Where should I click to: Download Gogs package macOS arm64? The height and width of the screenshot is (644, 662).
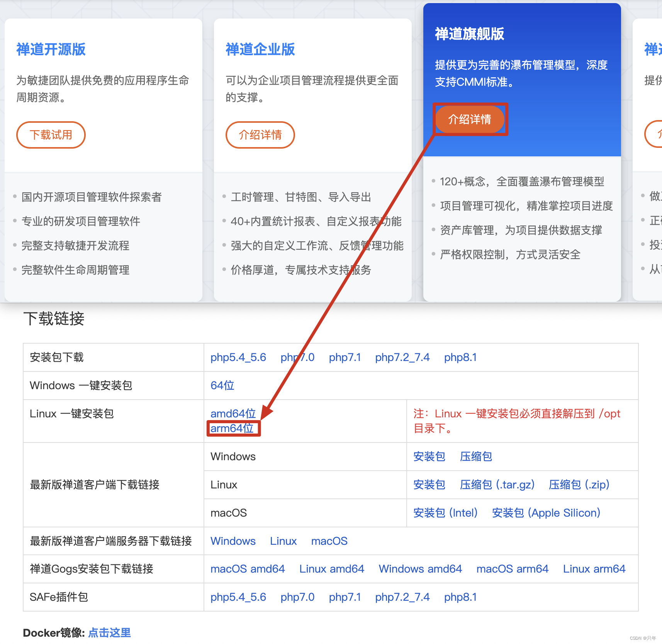pyautogui.click(x=513, y=569)
